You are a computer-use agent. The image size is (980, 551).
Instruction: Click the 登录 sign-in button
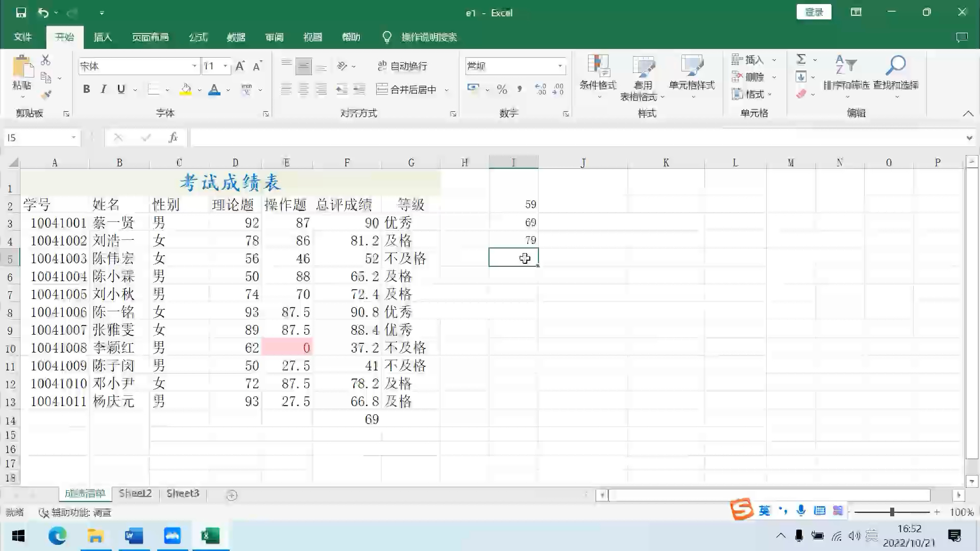(x=814, y=12)
